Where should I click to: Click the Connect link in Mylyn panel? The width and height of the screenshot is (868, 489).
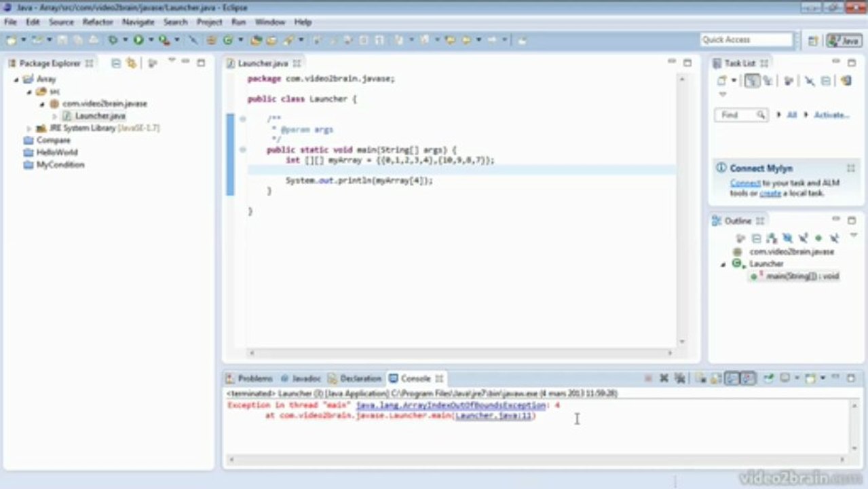click(x=744, y=183)
